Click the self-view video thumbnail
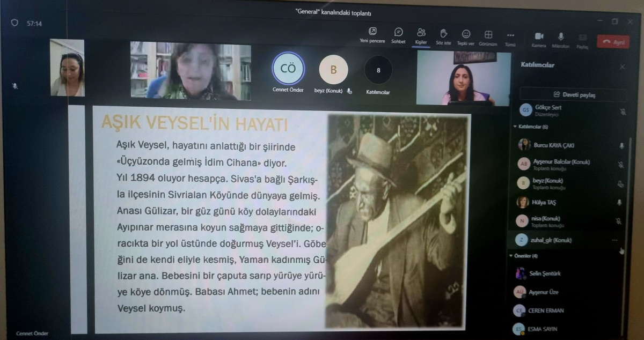Image resolution: width=644 pixels, height=340 pixels. pyautogui.click(x=67, y=68)
